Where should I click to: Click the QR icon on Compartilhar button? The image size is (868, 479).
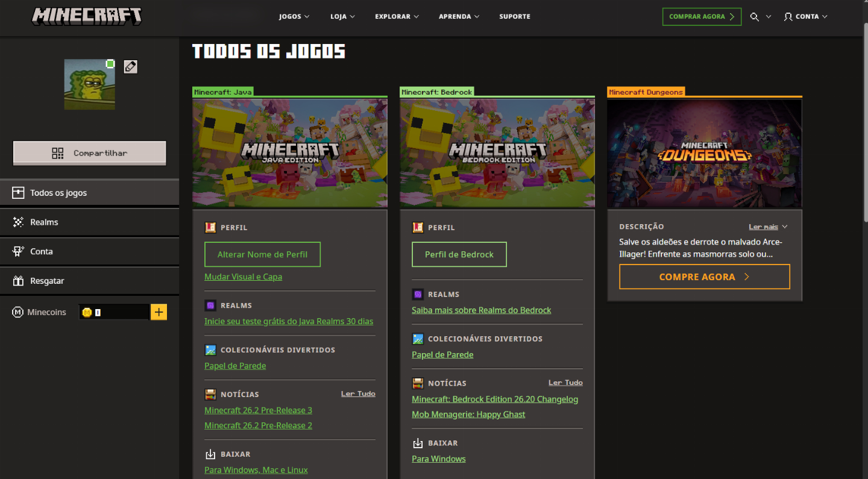(58, 153)
